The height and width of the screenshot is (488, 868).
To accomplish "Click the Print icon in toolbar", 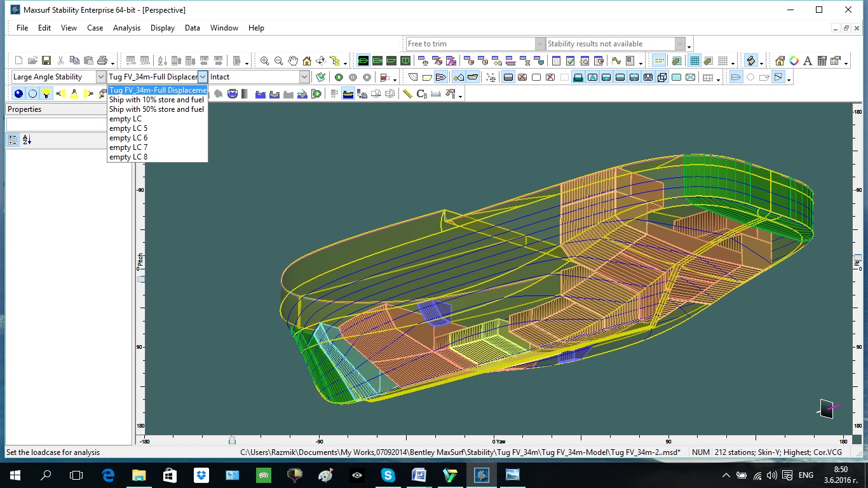I will [x=102, y=61].
